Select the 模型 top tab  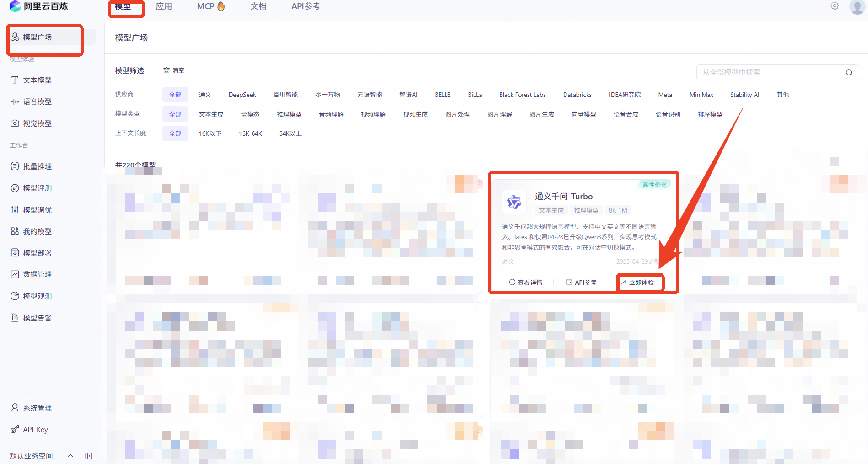click(x=123, y=6)
